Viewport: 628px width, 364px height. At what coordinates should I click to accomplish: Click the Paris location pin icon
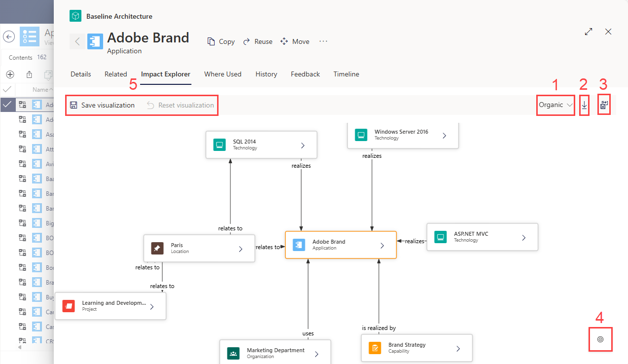point(157,248)
